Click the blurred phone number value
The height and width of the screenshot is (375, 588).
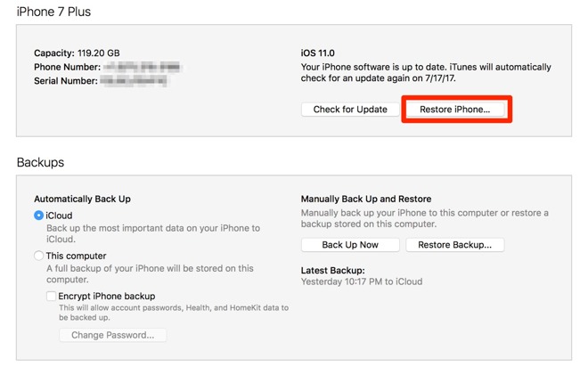coord(141,67)
